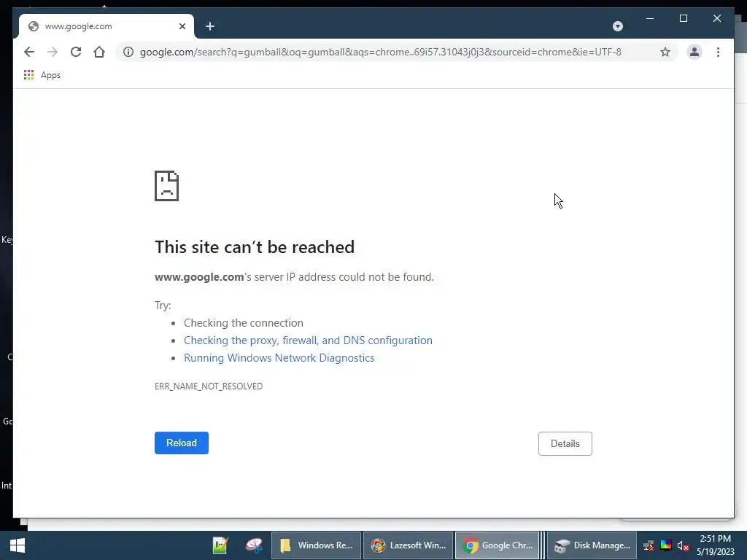This screenshot has height=560, width=747.
Task: Open Chrome's three-dot menu
Action: tap(718, 52)
